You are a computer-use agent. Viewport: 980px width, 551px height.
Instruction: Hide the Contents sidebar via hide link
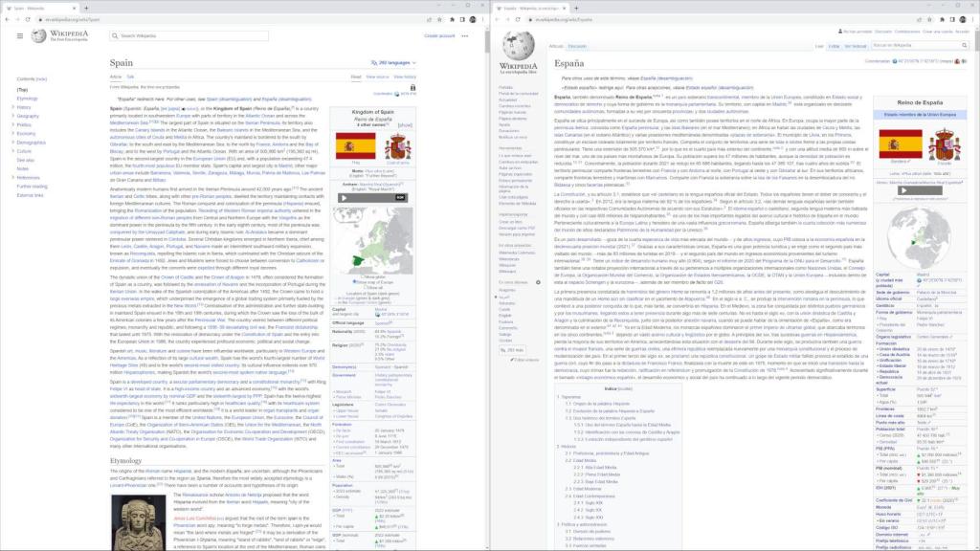click(42, 79)
